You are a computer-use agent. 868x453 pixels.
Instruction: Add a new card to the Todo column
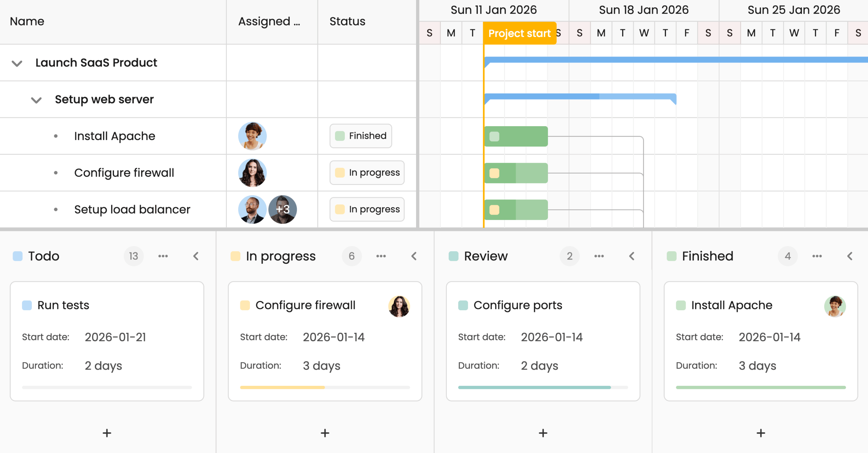point(107,433)
